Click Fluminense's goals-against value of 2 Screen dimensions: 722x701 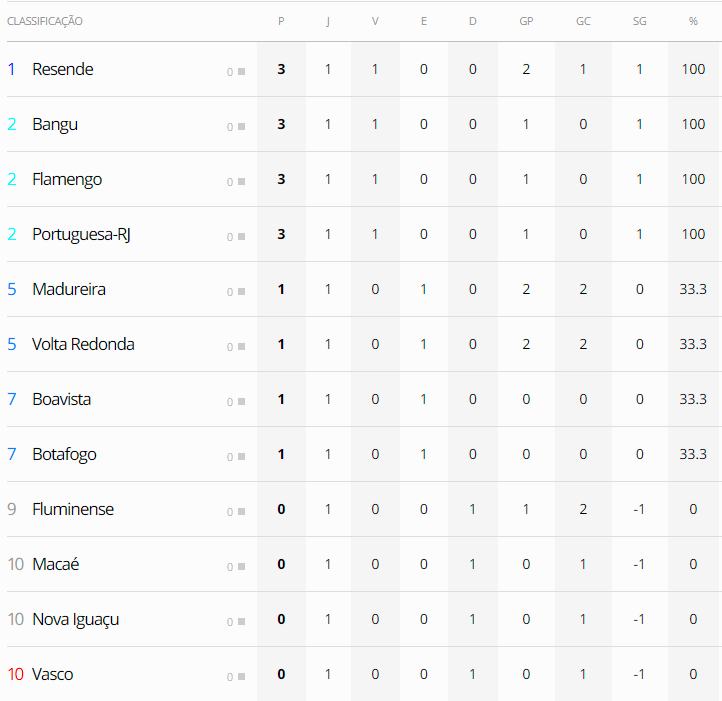(583, 509)
